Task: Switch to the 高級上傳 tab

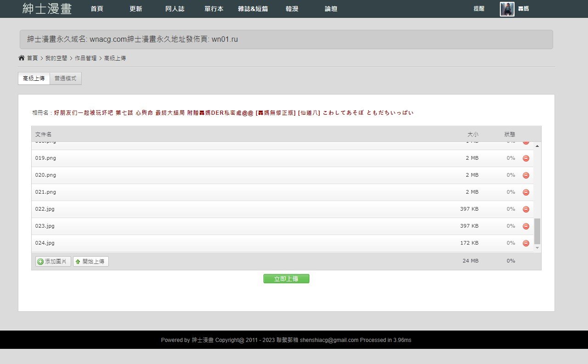Action: [x=34, y=78]
